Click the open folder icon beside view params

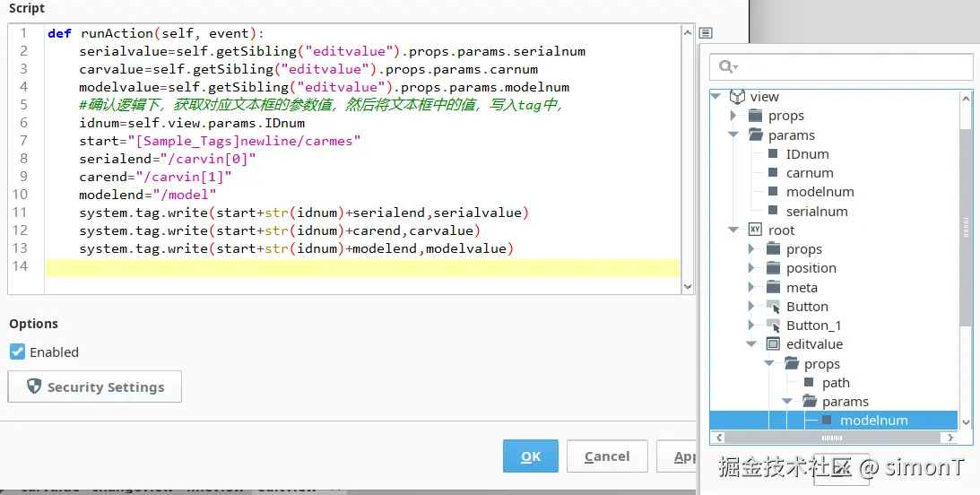point(756,135)
